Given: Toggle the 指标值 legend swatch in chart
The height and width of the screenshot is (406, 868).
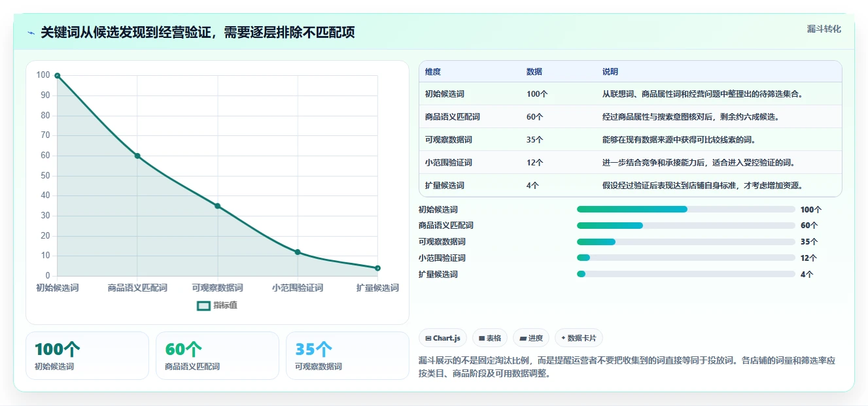Looking at the screenshot, I should click(203, 305).
